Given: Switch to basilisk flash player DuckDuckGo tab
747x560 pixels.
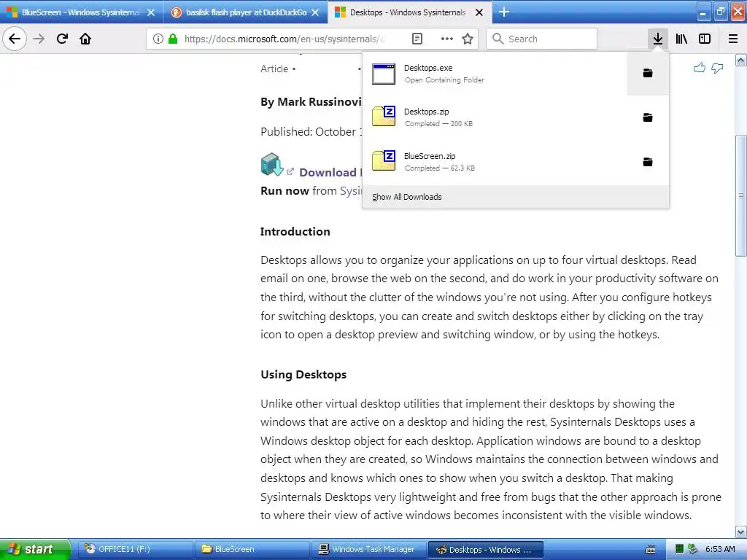Looking at the screenshot, I should (246, 12).
